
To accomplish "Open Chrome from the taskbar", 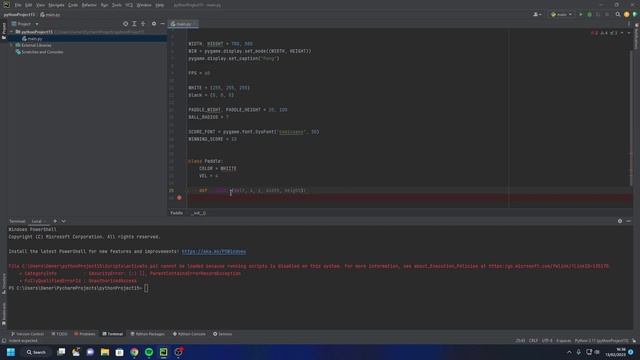I will click(x=134, y=352).
